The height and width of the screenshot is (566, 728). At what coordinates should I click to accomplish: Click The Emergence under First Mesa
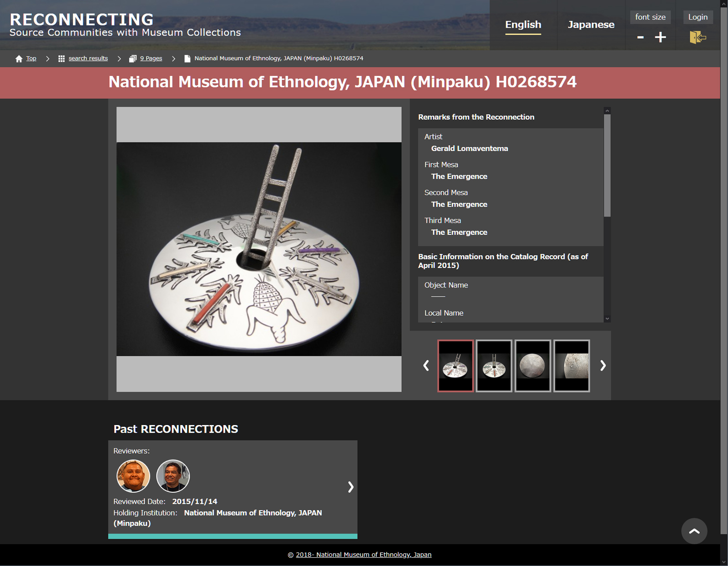pyautogui.click(x=459, y=177)
